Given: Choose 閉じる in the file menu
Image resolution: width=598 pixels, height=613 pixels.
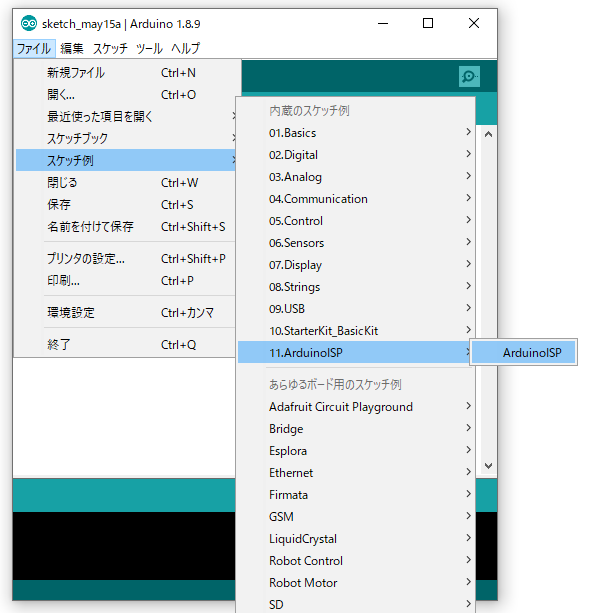Looking at the screenshot, I should coord(125,183).
